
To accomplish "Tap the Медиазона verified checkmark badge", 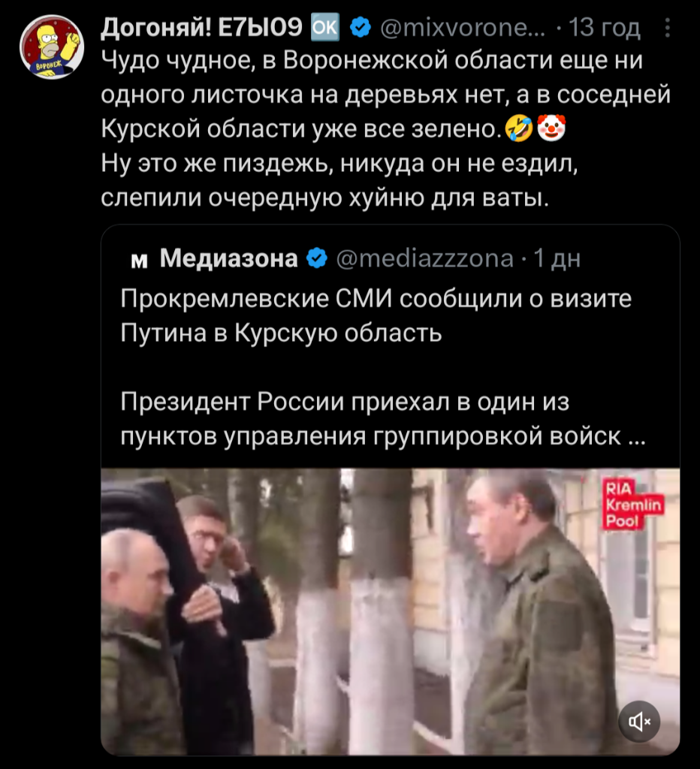I will click(316, 258).
